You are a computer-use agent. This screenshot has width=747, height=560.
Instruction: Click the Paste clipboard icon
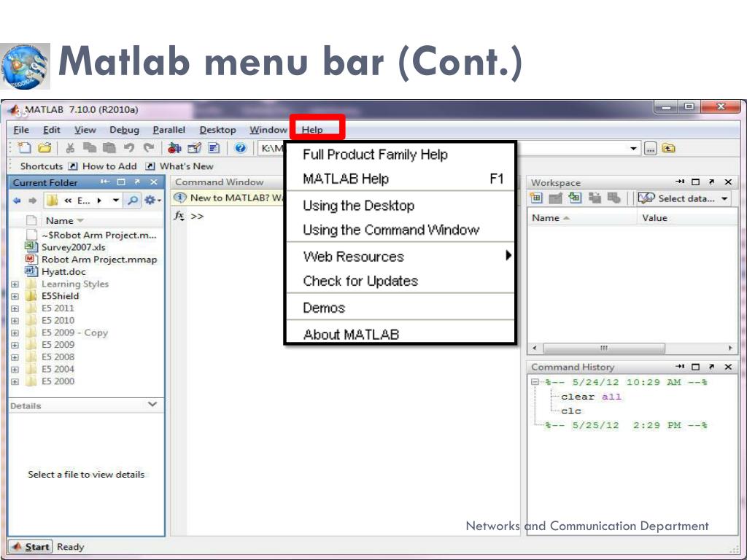point(109,148)
